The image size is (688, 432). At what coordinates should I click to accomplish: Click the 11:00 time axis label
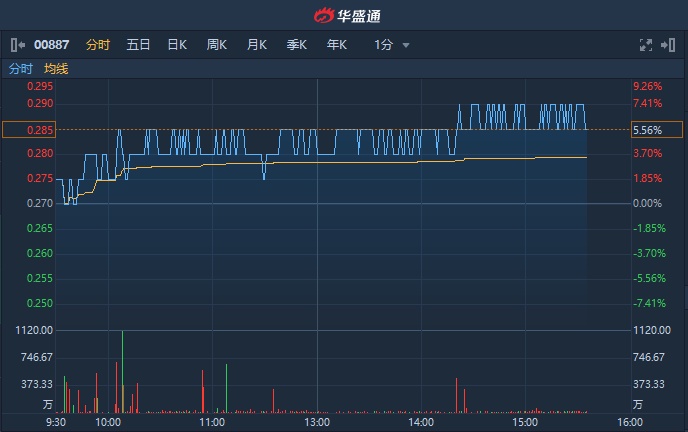(212, 422)
